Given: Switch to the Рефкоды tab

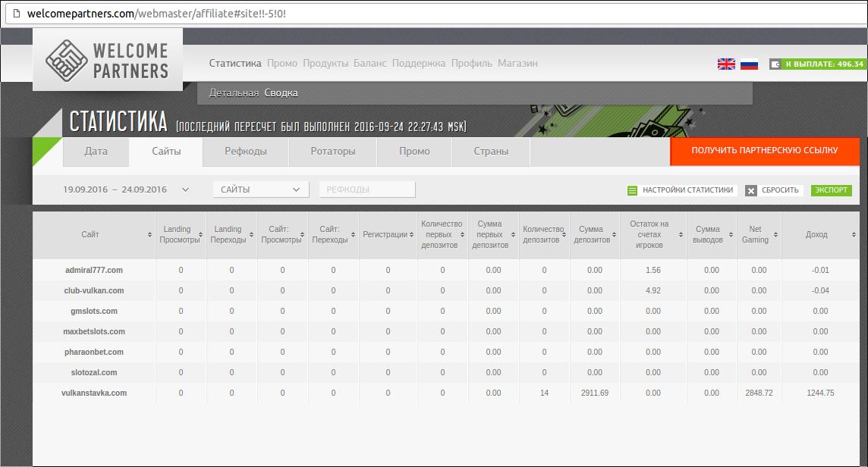Looking at the screenshot, I should pyautogui.click(x=246, y=152).
